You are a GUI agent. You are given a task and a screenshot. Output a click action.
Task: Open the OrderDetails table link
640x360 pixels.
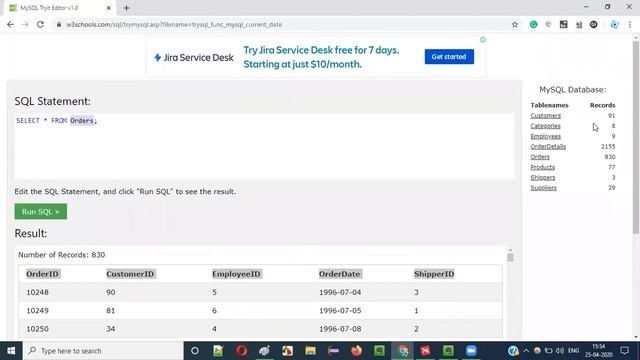[x=548, y=146]
